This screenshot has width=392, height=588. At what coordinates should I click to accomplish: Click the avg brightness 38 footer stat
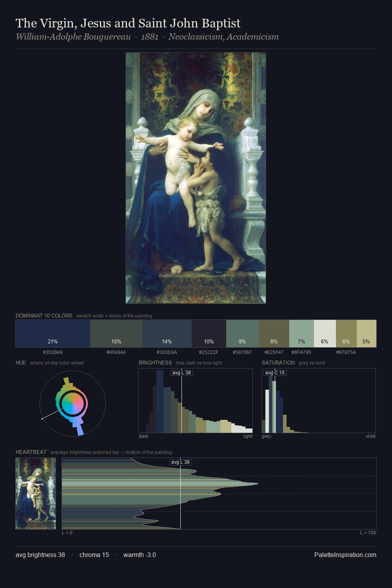click(x=40, y=555)
